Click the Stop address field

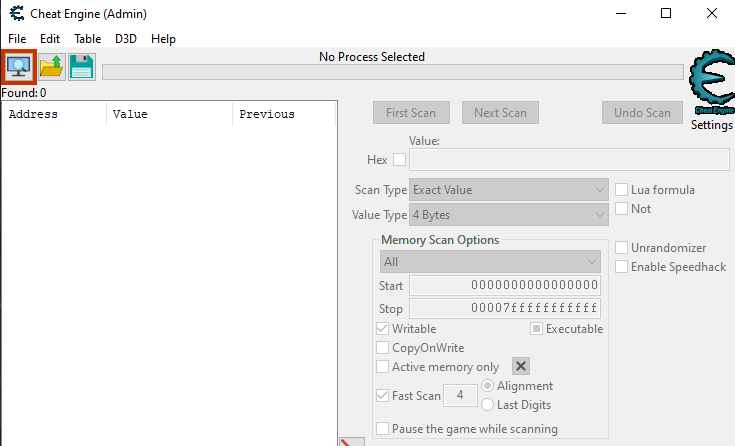505,308
